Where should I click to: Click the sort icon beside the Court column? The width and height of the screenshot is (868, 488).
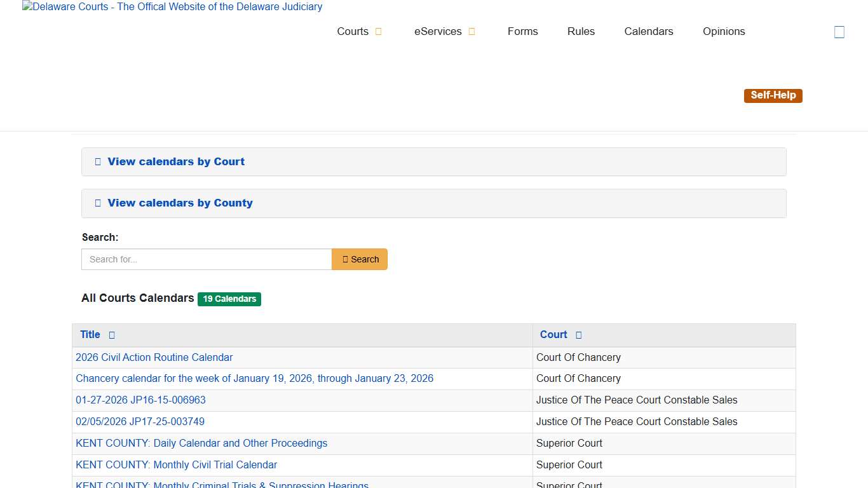click(578, 335)
